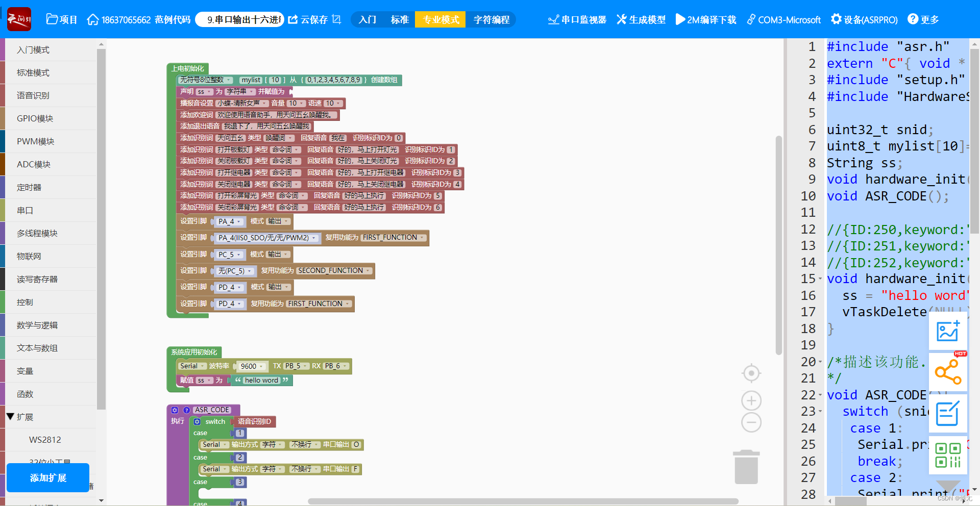Toggle code fold on line 15

pos(820,279)
